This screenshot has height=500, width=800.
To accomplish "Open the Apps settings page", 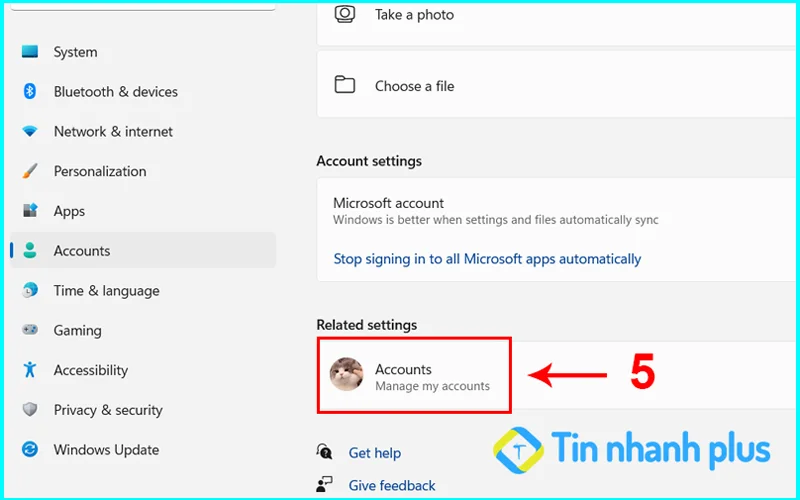I will [143, 211].
